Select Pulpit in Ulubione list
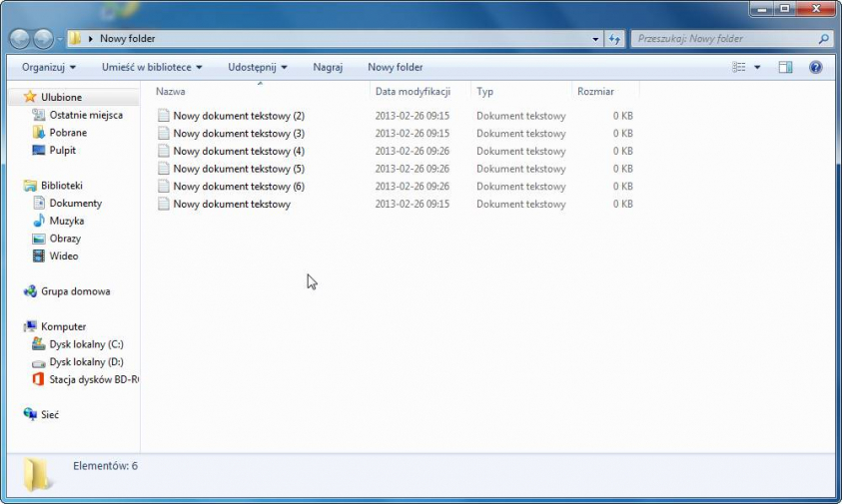 62,150
